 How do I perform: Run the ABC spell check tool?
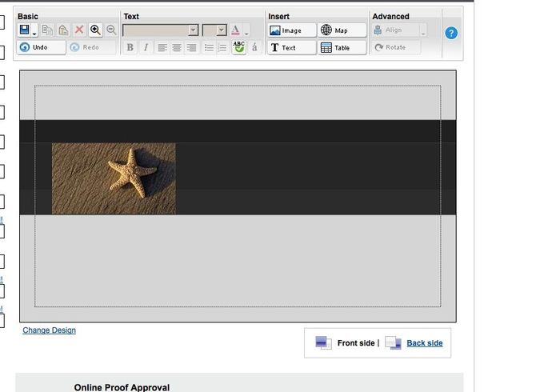click(238, 47)
